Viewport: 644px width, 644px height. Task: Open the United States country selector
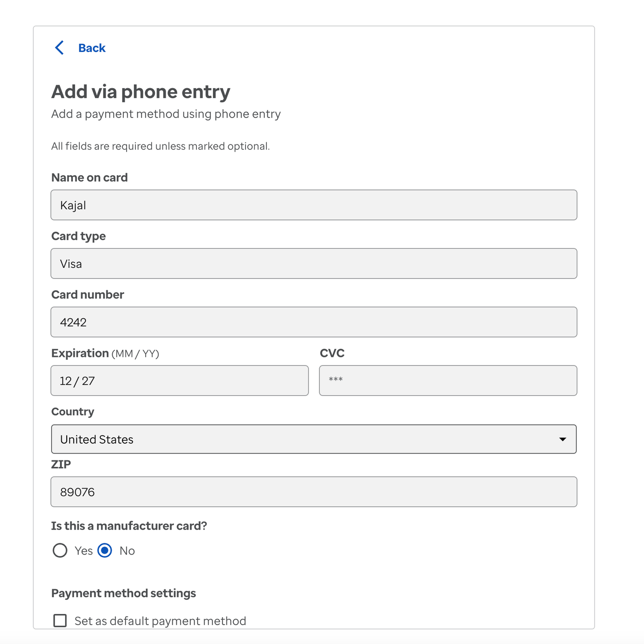(x=313, y=439)
